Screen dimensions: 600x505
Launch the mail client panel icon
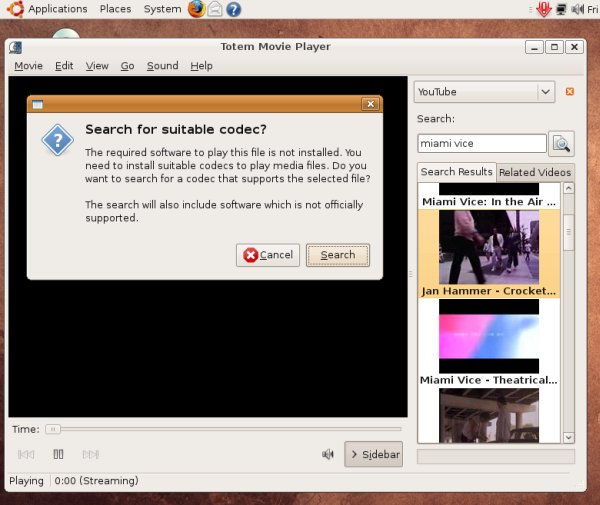tap(215, 9)
